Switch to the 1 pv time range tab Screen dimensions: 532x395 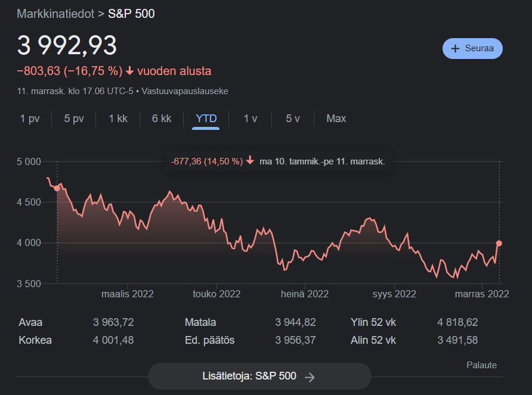[30, 119]
